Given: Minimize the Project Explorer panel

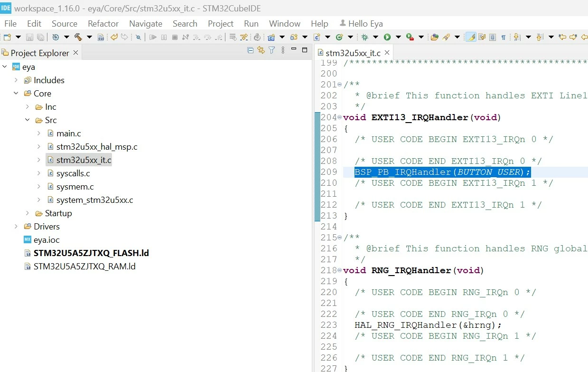Looking at the screenshot, I should (294, 49).
